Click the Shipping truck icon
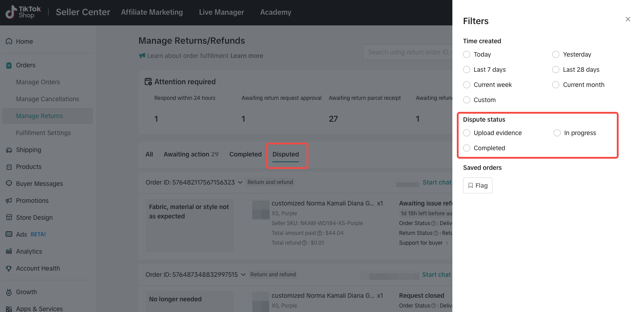644x312 pixels. 9,150
